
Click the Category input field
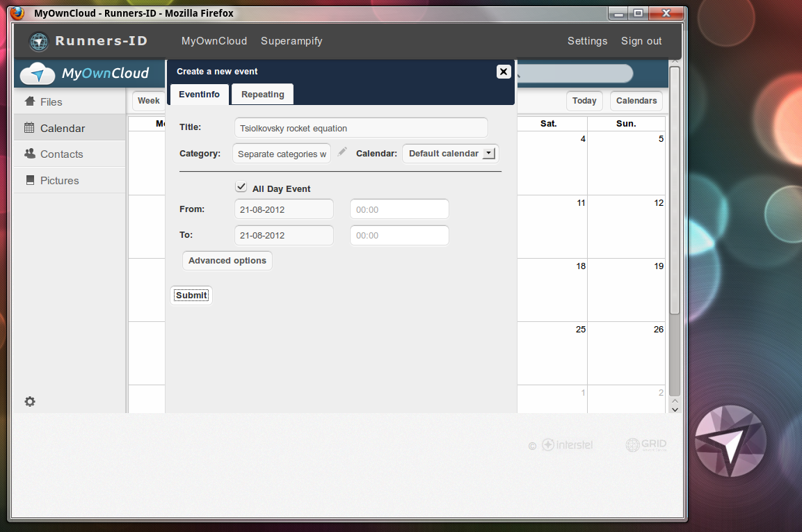[x=282, y=154]
